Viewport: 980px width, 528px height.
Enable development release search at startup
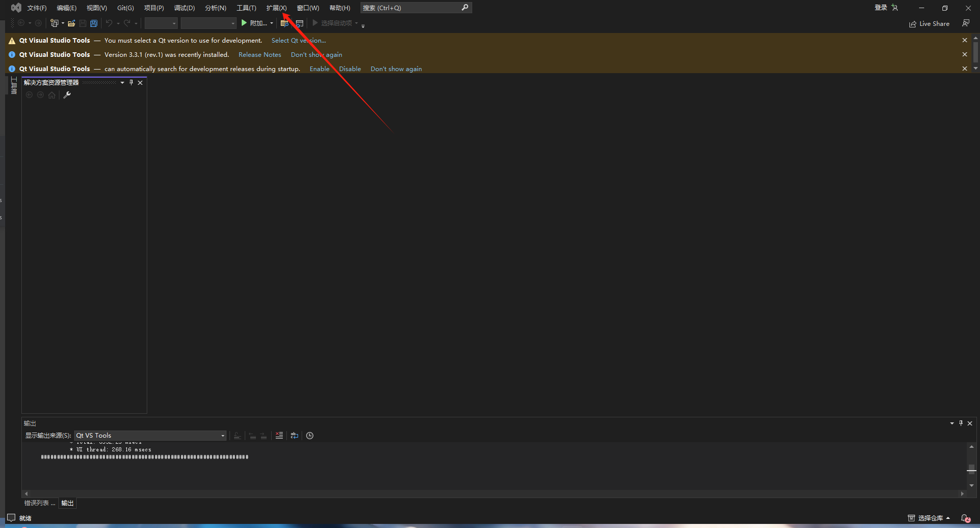tap(319, 69)
